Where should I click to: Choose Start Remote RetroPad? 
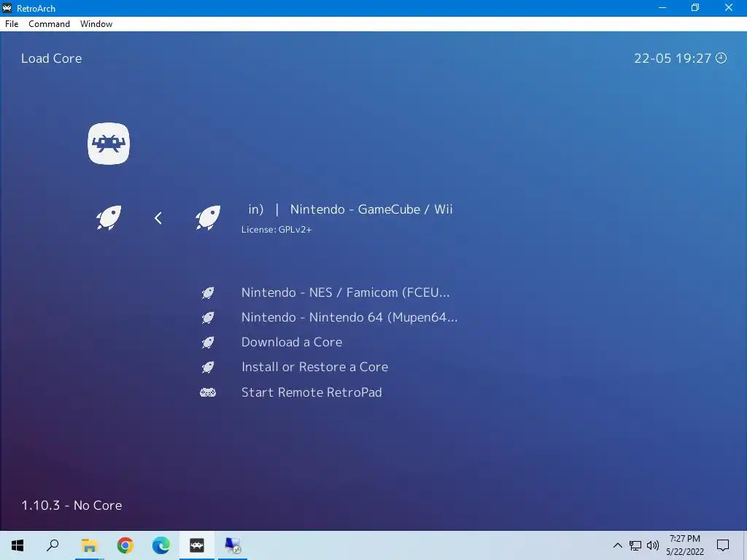(311, 392)
